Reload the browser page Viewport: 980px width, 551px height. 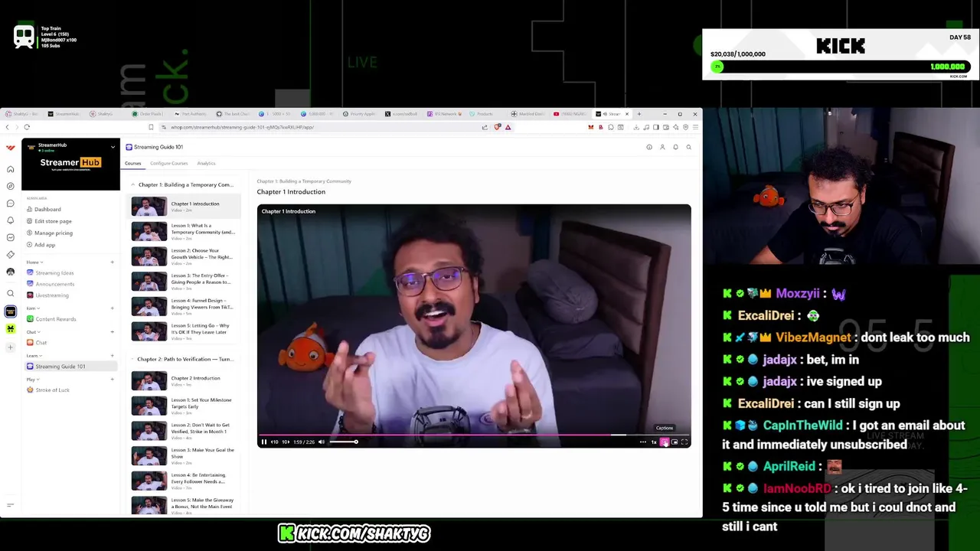[x=27, y=127]
